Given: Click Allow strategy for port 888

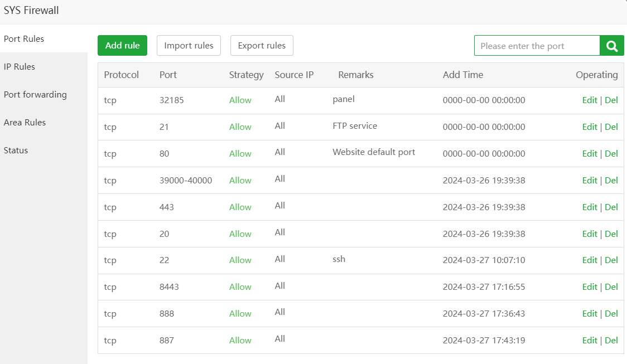Looking at the screenshot, I should (x=240, y=314).
